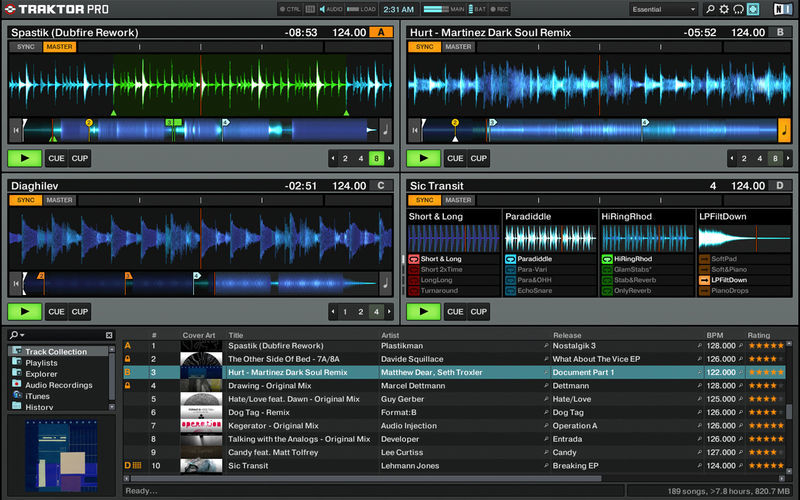Click the LPFiltDown one-shot arrow icon

(704, 280)
